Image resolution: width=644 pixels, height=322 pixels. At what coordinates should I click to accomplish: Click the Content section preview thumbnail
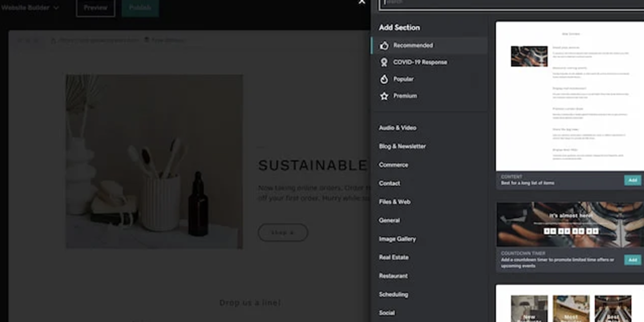tap(570, 96)
